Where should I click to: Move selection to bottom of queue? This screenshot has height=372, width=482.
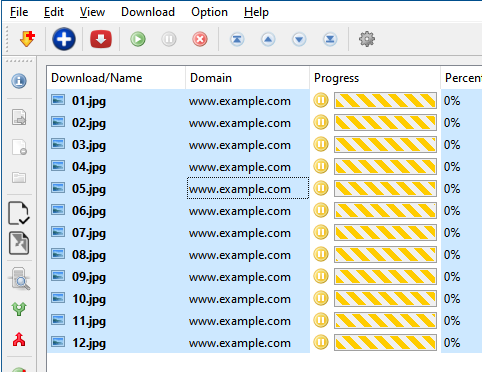pos(330,39)
